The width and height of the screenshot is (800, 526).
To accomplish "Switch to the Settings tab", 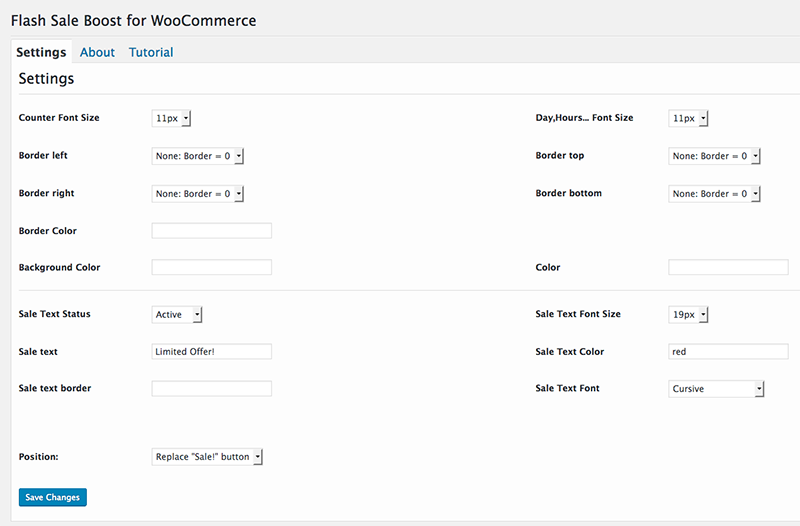I will click(x=41, y=52).
